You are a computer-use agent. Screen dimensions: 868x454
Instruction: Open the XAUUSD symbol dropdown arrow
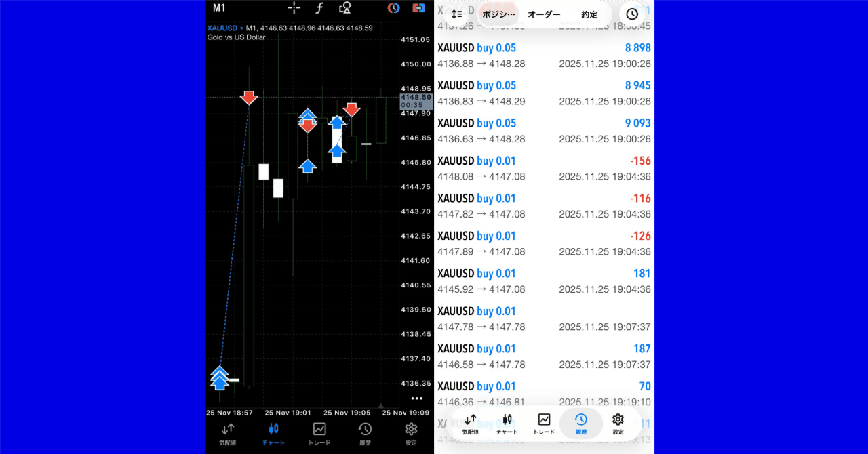click(241, 28)
